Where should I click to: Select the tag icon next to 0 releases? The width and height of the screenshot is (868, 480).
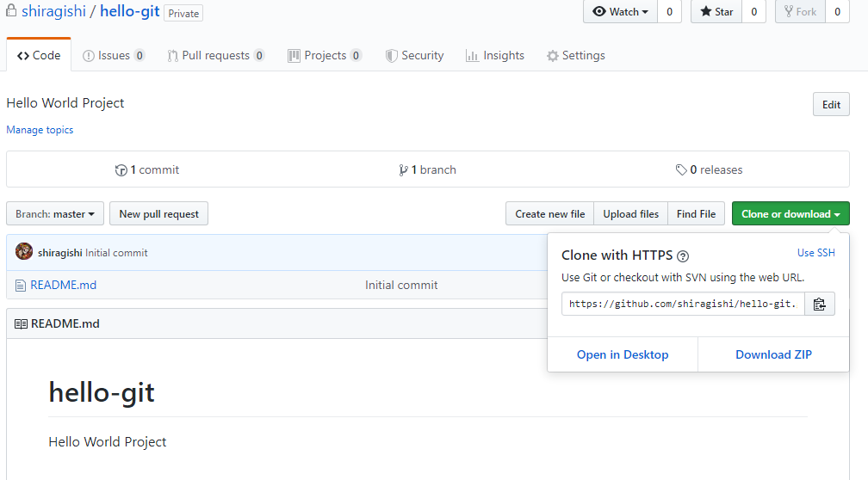tap(681, 169)
